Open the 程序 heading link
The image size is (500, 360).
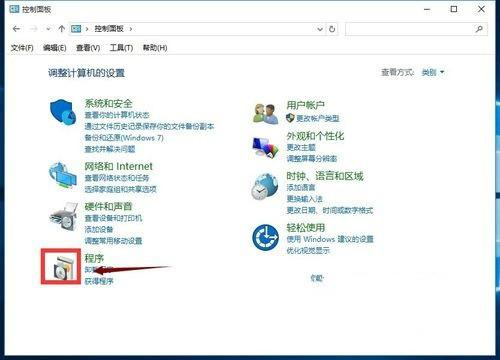(94, 258)
